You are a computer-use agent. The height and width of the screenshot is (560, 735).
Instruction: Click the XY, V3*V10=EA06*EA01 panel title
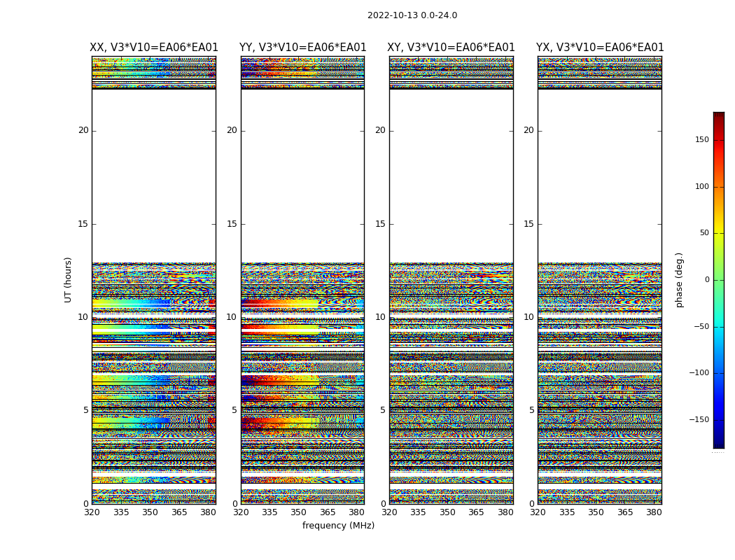pyautogui.click(x=451, y=48)
